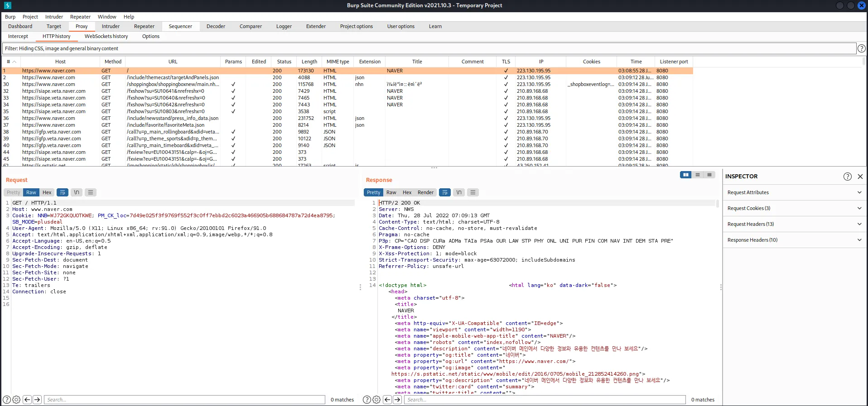The image size is (868, 406).
Task: Go to the next match in Response search
Action: tap(397, 400)
